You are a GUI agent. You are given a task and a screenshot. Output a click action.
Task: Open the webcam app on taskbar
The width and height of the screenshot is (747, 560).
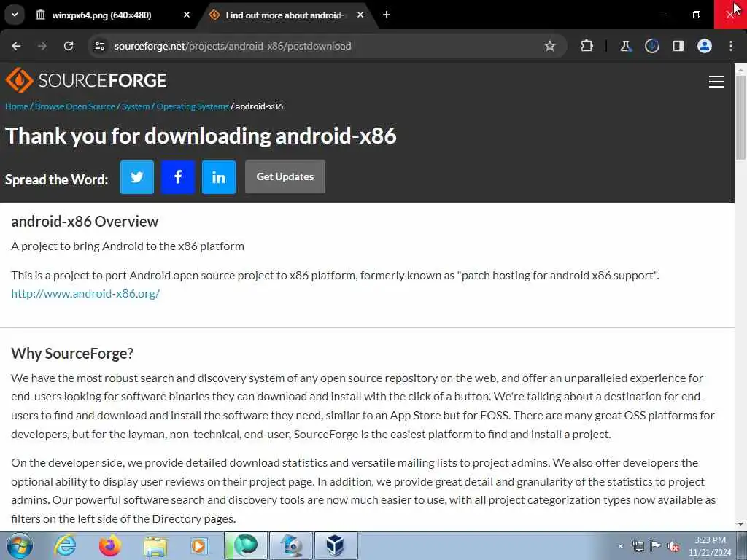tap(291, 545)
